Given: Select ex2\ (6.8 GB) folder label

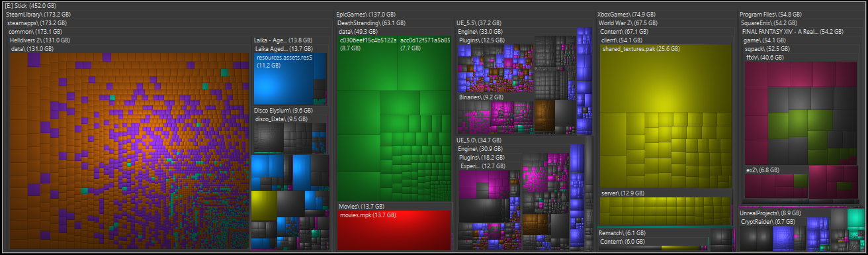Looking at the screenshot, I should 763,170.
